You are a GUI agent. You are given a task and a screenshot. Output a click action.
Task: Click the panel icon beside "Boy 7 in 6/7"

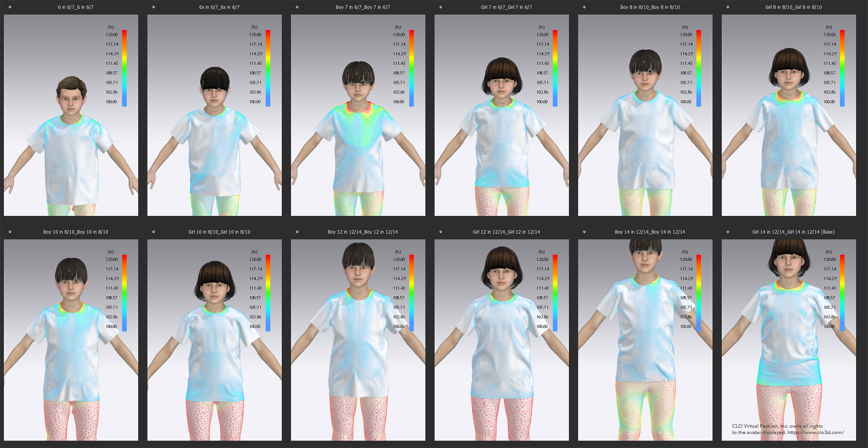point(297,7)
